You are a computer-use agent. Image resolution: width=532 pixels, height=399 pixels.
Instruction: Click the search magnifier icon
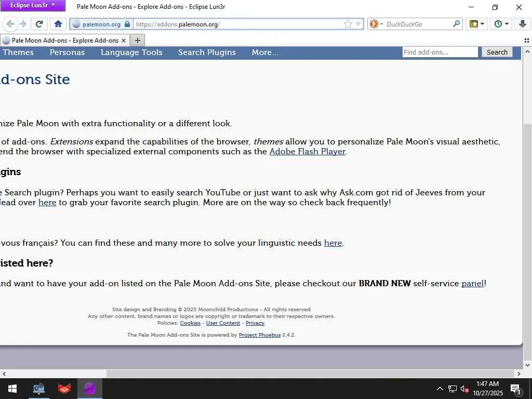point(456,24)
